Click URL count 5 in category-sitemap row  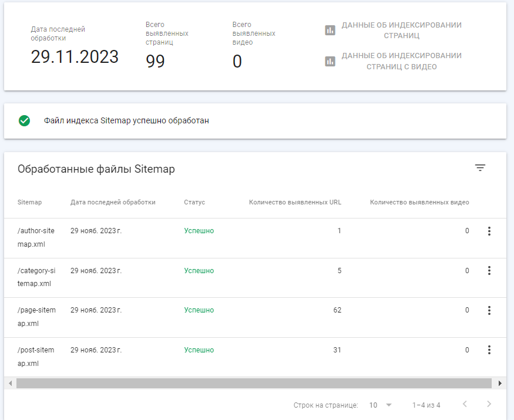click(x=340, y=271)
